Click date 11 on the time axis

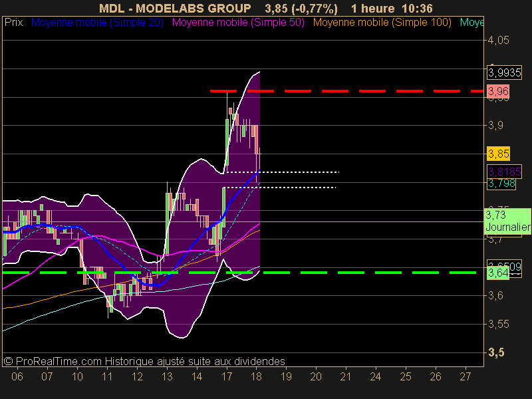click(107, 376)
